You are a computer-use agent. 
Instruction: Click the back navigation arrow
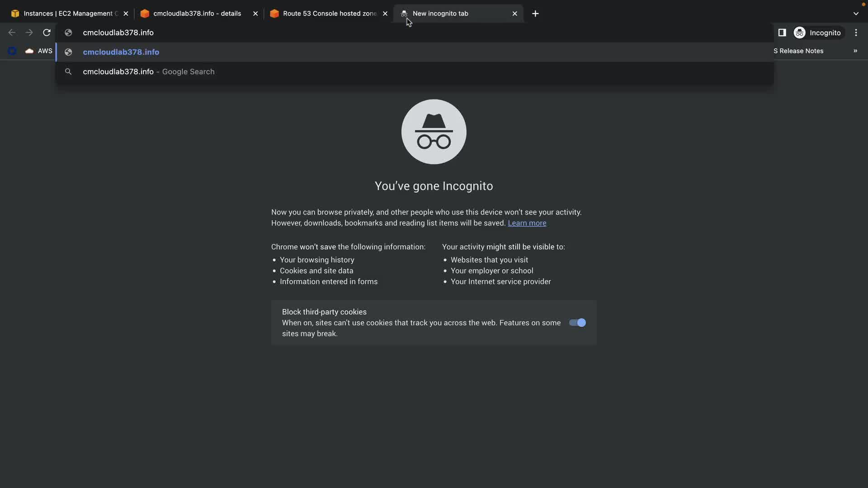[12, 33]
